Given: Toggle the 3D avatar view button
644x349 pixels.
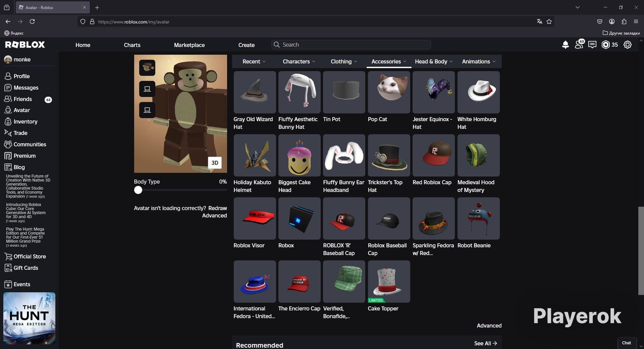Looking at the screenshot, I should [x=215, y=163].
